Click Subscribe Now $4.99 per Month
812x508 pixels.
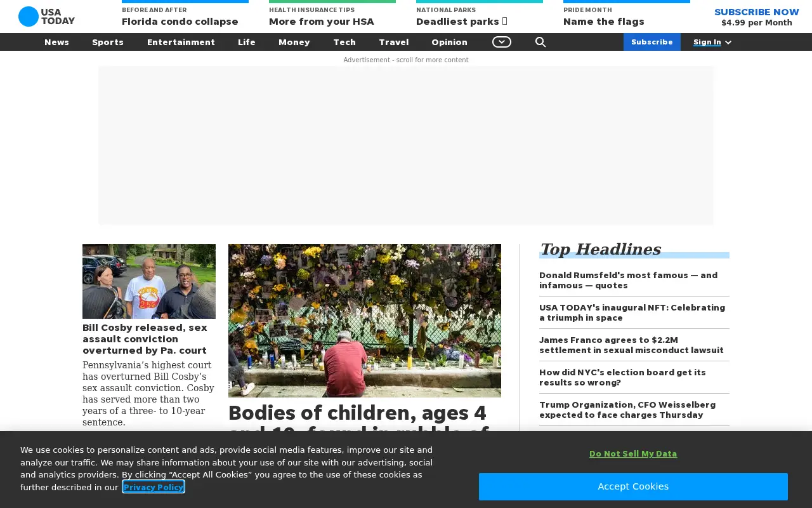coord(757,17)
